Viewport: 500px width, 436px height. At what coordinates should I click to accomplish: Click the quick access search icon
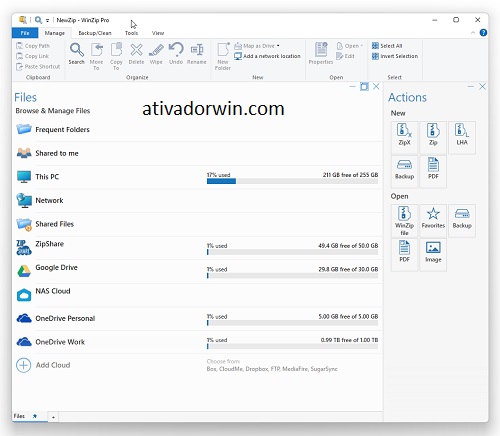pyautogui.click(x=38, y=20)
